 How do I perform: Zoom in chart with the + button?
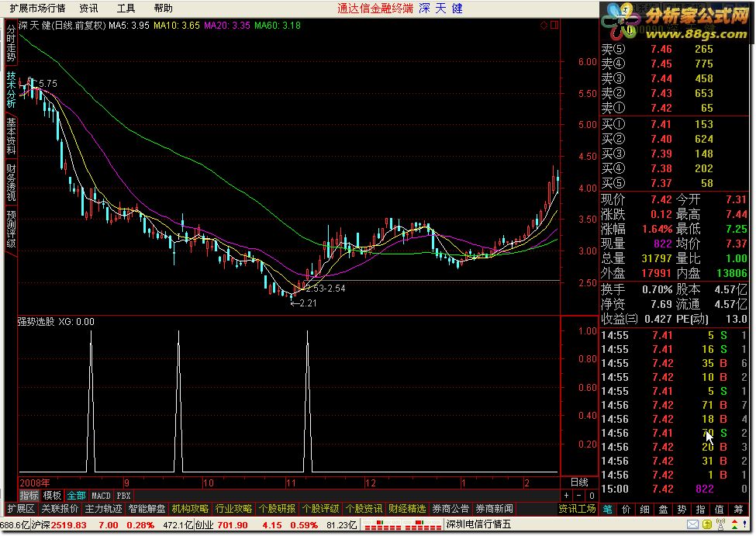pos(567,496)
